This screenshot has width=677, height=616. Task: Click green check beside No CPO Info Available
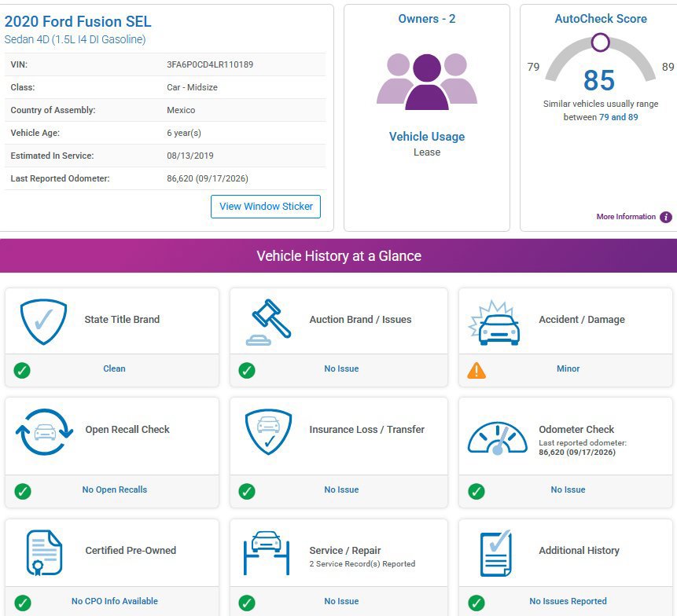pyautogui.click(x=23, y=603)
